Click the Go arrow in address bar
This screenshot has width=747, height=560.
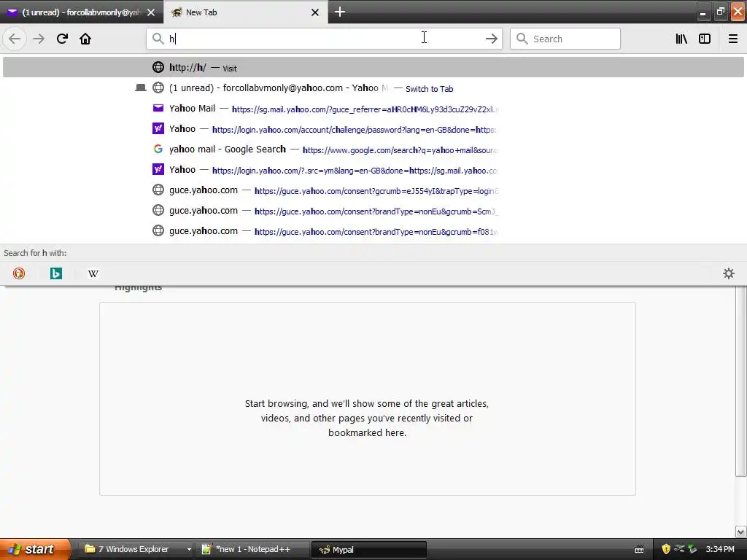tap(491, 39)
